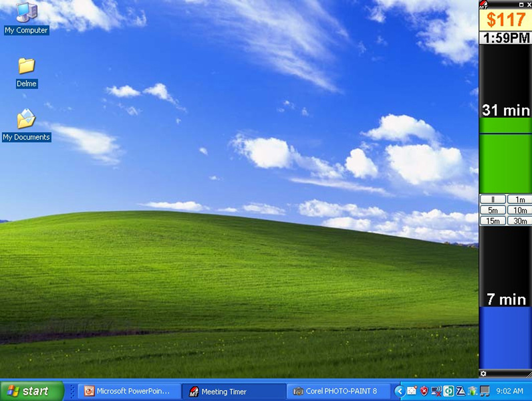Open the red security shield tray alert

(x=424, y=391)
